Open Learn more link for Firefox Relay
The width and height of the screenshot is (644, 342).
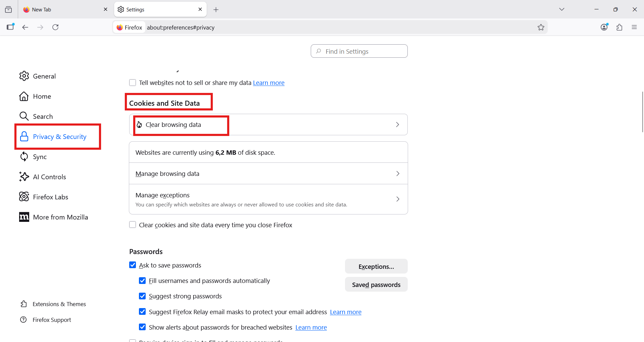point(346,312)
